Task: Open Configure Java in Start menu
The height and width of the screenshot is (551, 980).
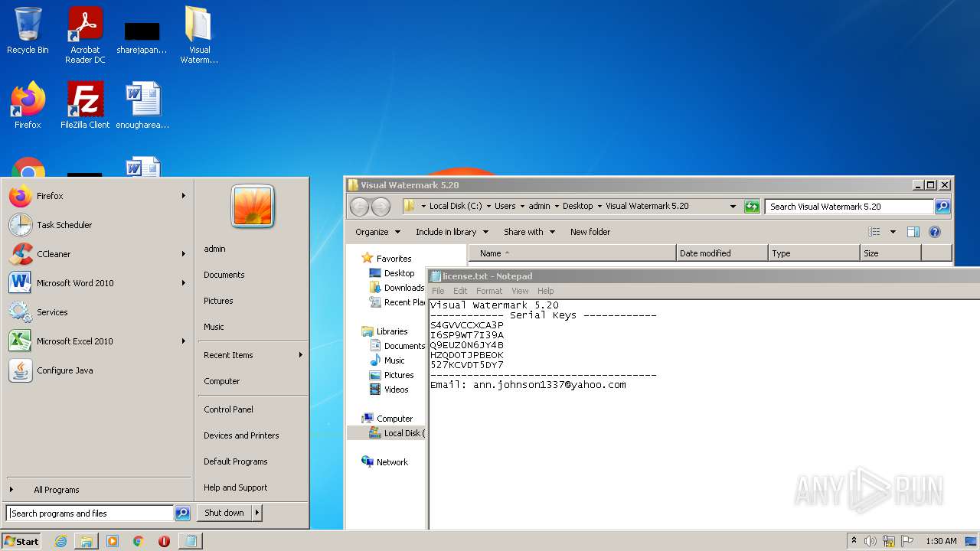Action: coord(98,370)
